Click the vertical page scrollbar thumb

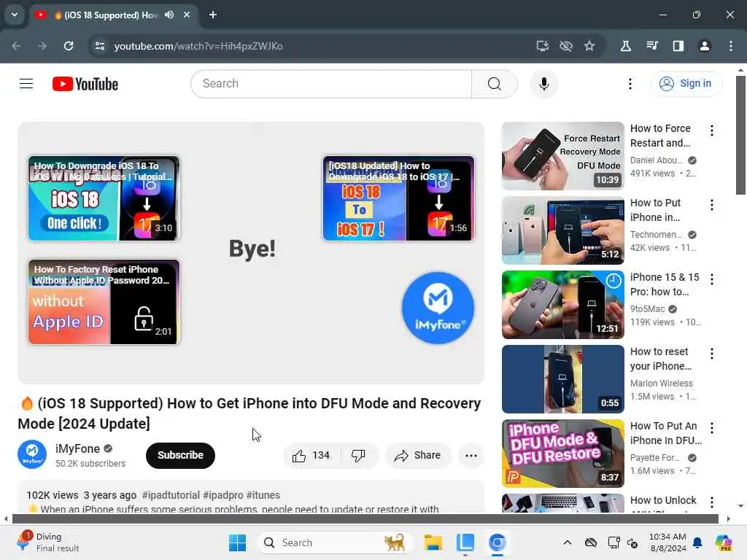point(740,135)
